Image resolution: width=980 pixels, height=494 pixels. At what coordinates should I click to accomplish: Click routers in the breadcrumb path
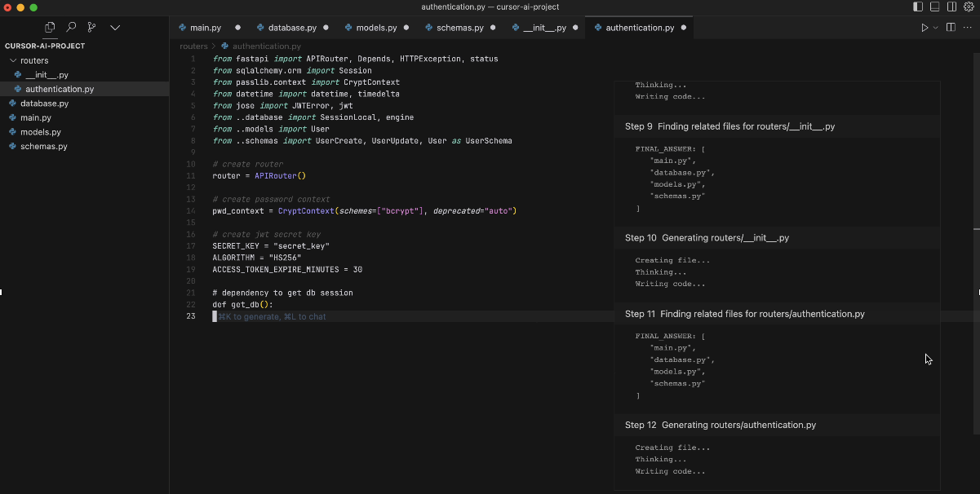(x=193, y=46)
